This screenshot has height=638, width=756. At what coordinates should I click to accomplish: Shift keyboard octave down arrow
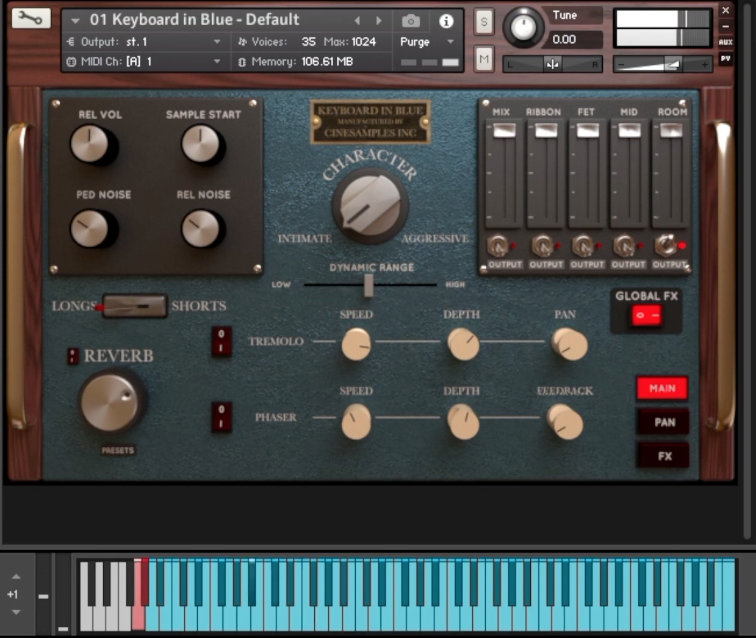(x=16, y=612)
